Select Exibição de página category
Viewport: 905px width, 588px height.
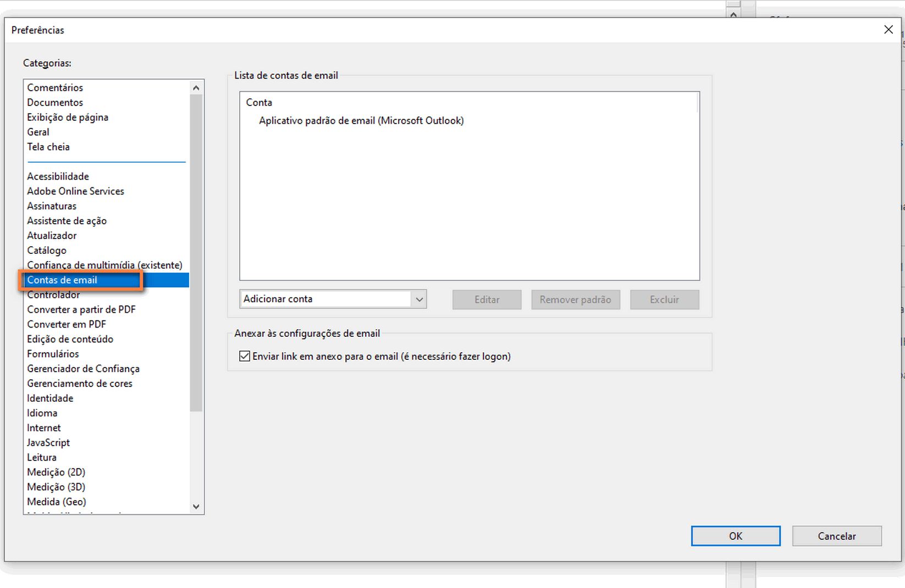(x=68, y=117)
